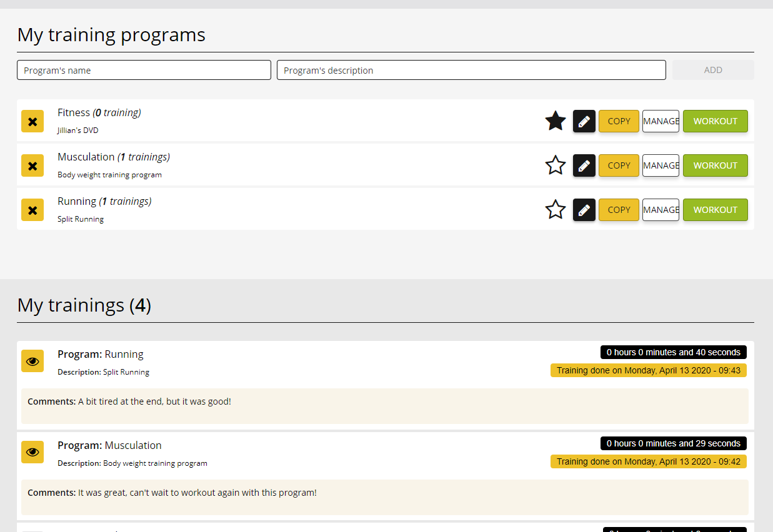This screenshot has height=532, width=773.
Task: Focus the Program's name input field
Action: click(144, 70)
